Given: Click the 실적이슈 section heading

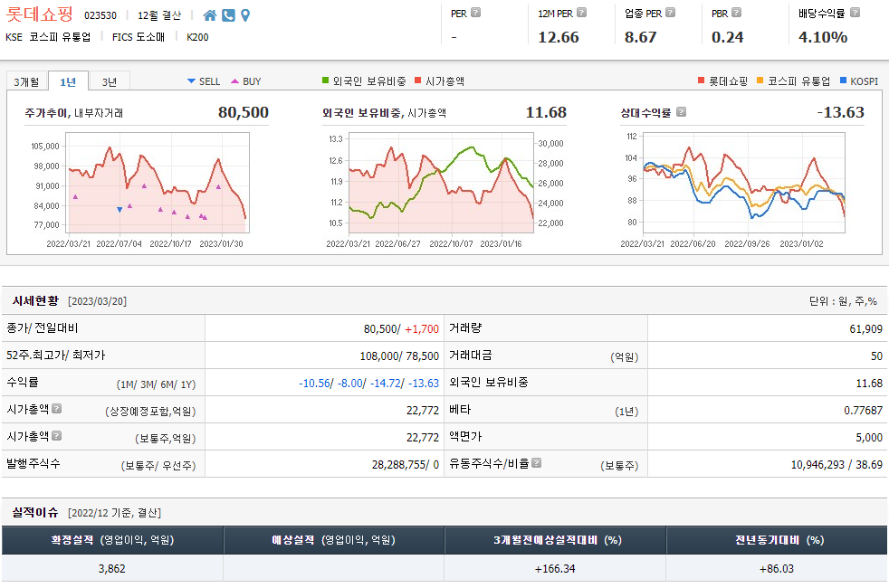Looking at the screenshot, I should [35, 513].
